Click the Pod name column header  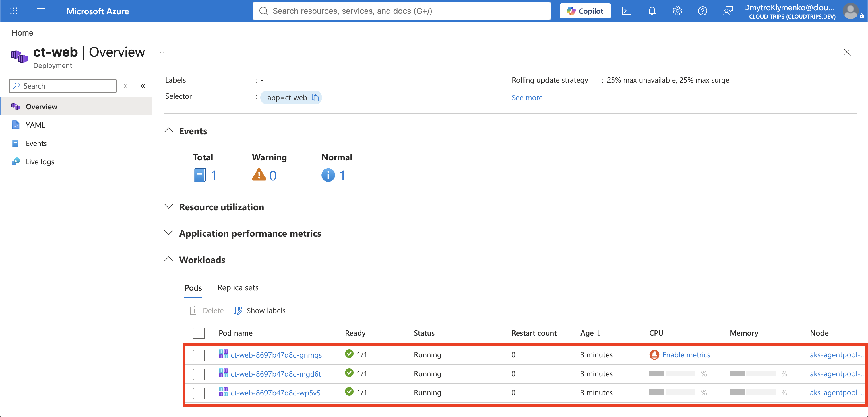click(x=236, y=333)
